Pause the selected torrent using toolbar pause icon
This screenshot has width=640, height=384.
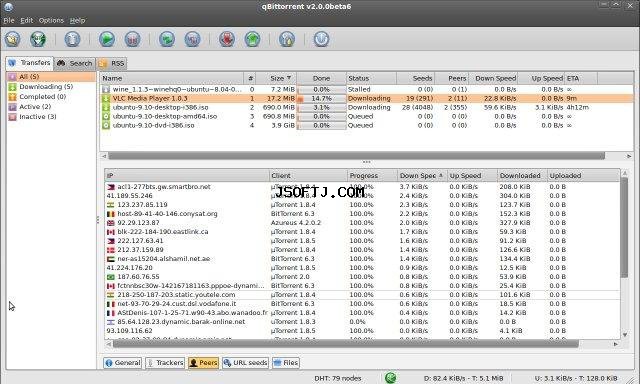132,39
